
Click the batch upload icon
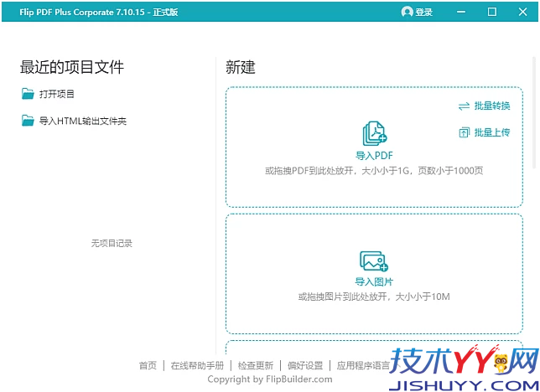(464, 132)
